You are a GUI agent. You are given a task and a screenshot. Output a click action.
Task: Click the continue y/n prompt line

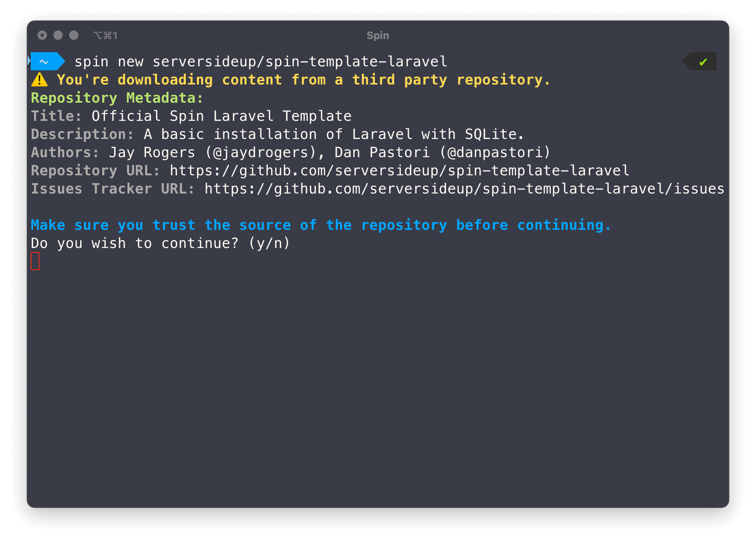tap(160, 243)
